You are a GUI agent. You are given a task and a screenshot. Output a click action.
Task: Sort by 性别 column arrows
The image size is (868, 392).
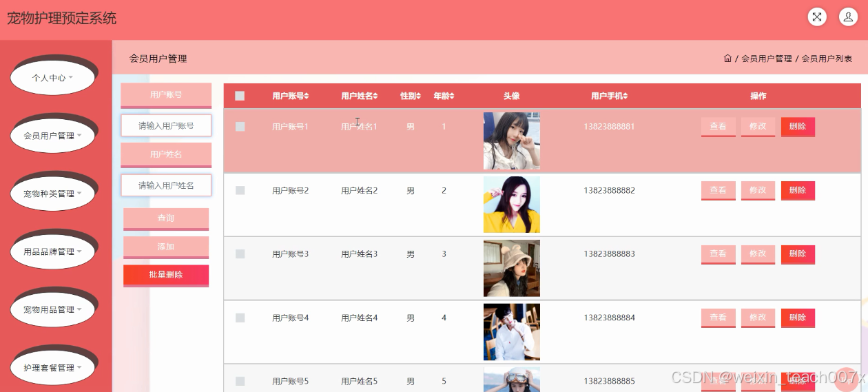[418, 96]
